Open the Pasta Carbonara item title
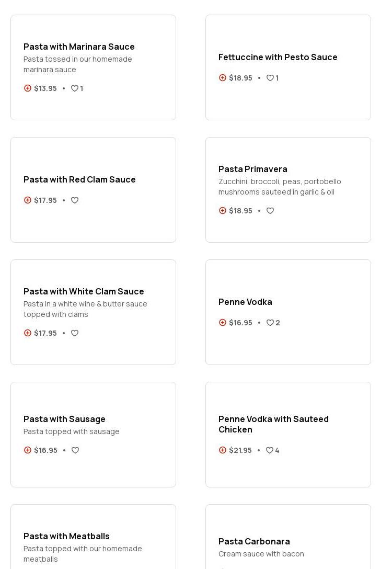Screen dimensions: 392x569 (254, 541)
